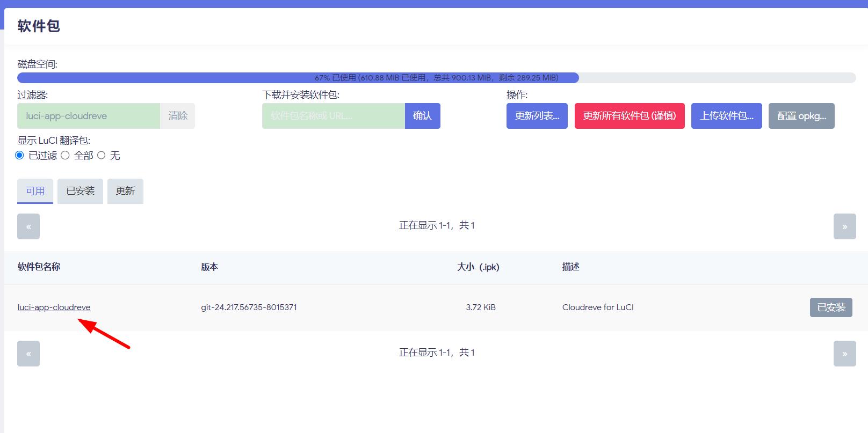Click the red 更新所有软件包 button
This screenshot has height=433, width=868.
tap(630, 116)
